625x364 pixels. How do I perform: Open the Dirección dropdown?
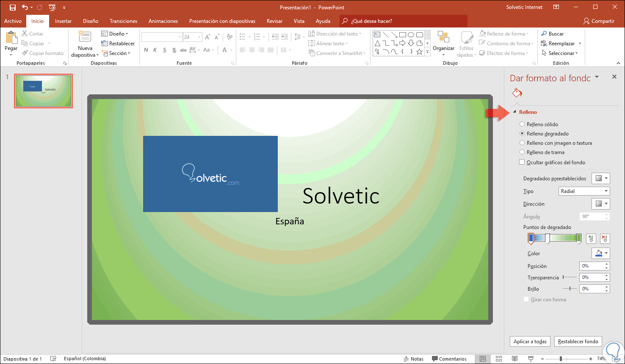pyautogui.click(x=601, y=204)
